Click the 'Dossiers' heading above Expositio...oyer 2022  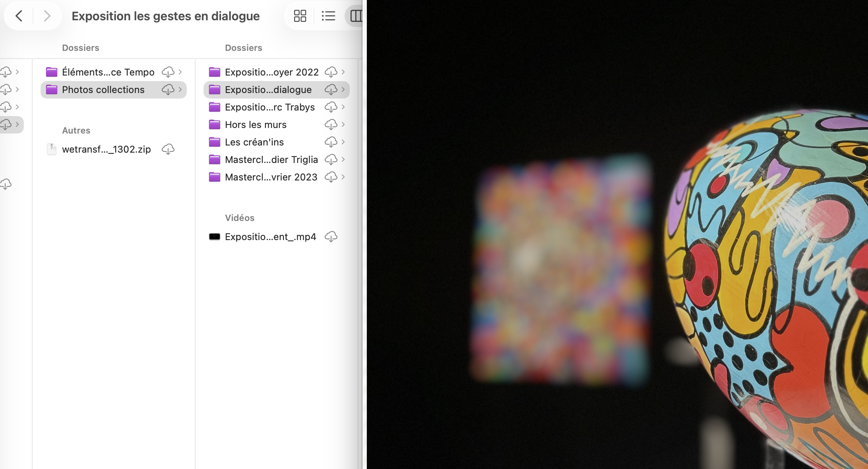click(244, 48)
